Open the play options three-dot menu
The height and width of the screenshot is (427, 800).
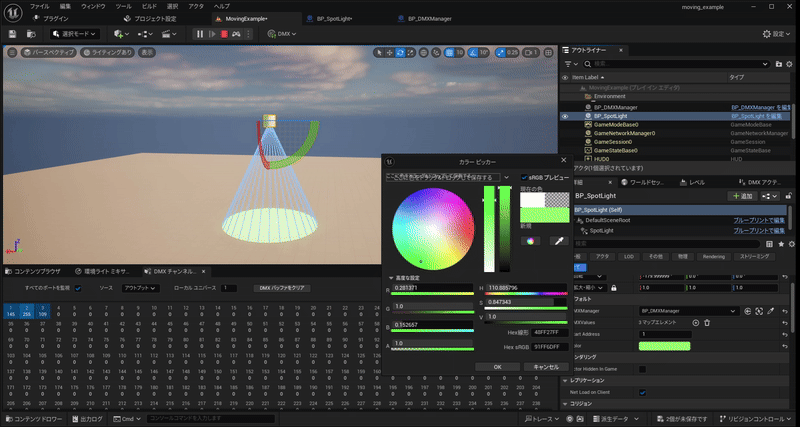pyautogui.click(x=248, y=34)
